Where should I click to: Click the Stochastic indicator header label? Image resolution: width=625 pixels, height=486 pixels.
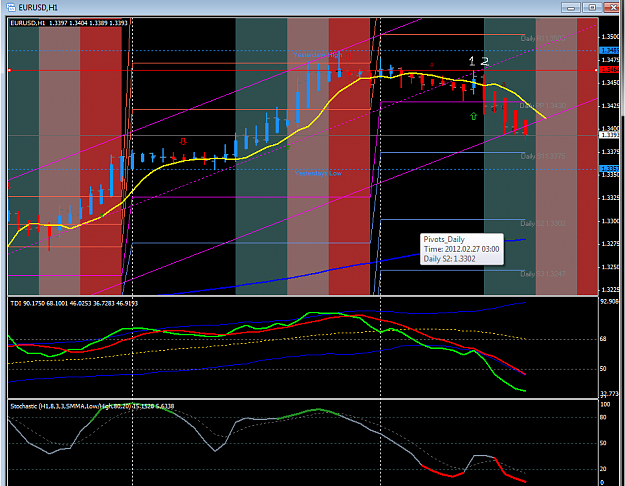[92, 406]
